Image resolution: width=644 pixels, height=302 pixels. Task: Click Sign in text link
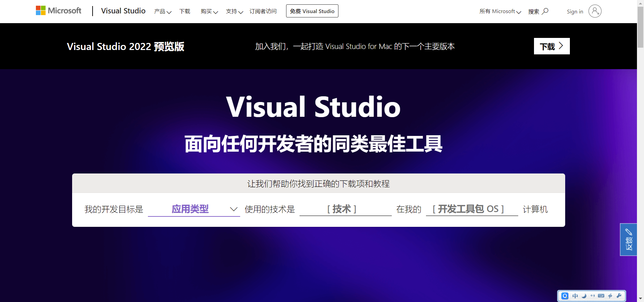pos(575,11)
